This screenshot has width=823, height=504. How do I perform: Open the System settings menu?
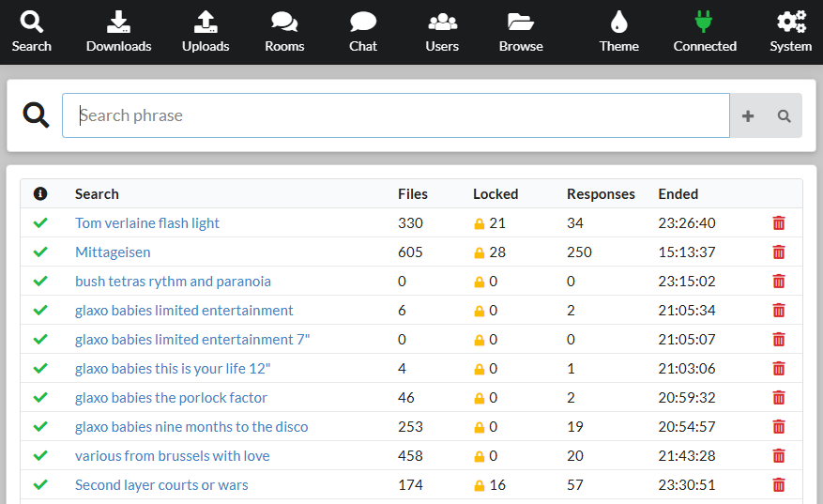pyautogui.click(x=790, y=32)
